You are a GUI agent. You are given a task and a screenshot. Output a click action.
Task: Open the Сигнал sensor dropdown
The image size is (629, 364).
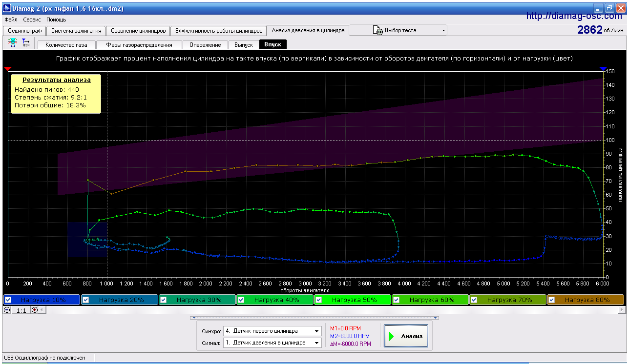point(273,343)
